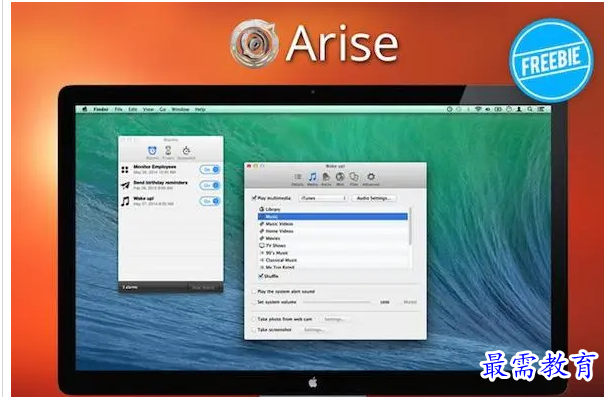Click the music note icon of Wake up! alarm
The height and width of the screenshot is (397, 604).
[125, 201]
